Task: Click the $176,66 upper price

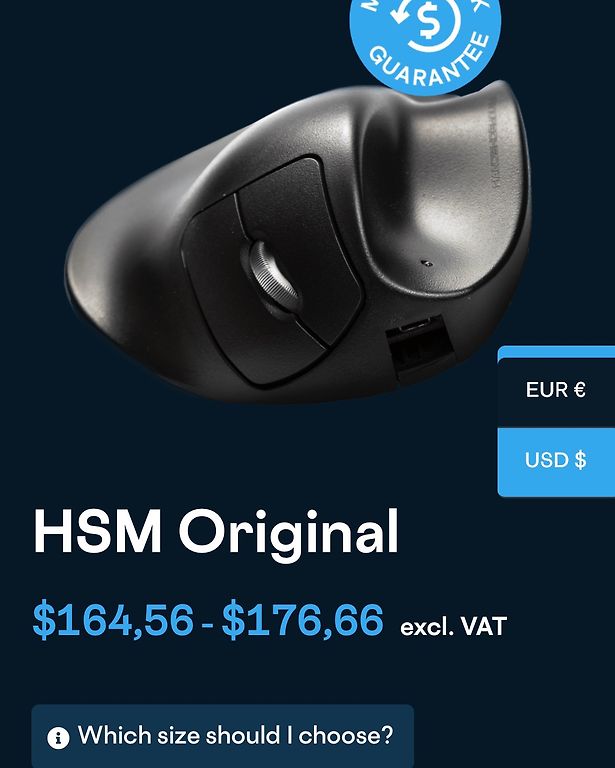Action: point(303,620)
